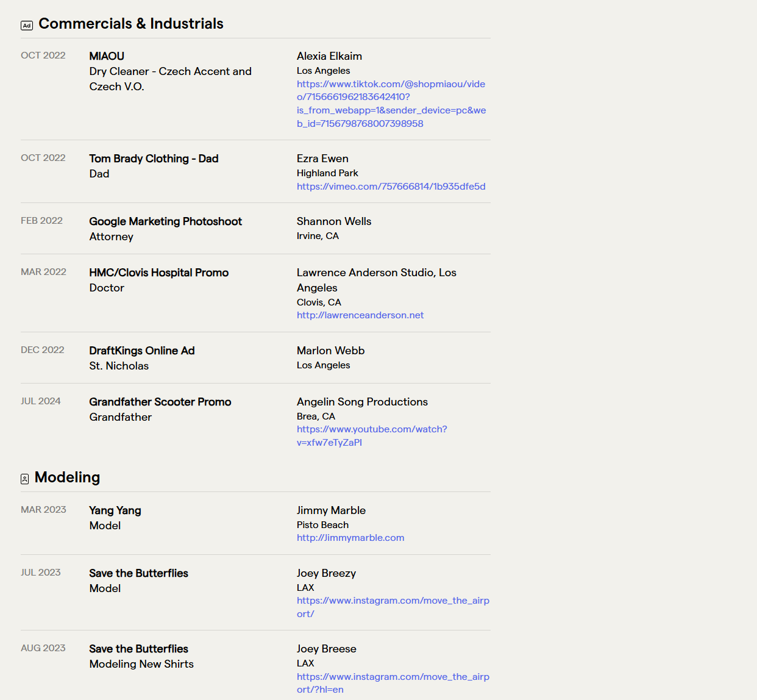Click the MIAOU project title
The width and height of the screenshot is (757, 700).
pos(107,56)
